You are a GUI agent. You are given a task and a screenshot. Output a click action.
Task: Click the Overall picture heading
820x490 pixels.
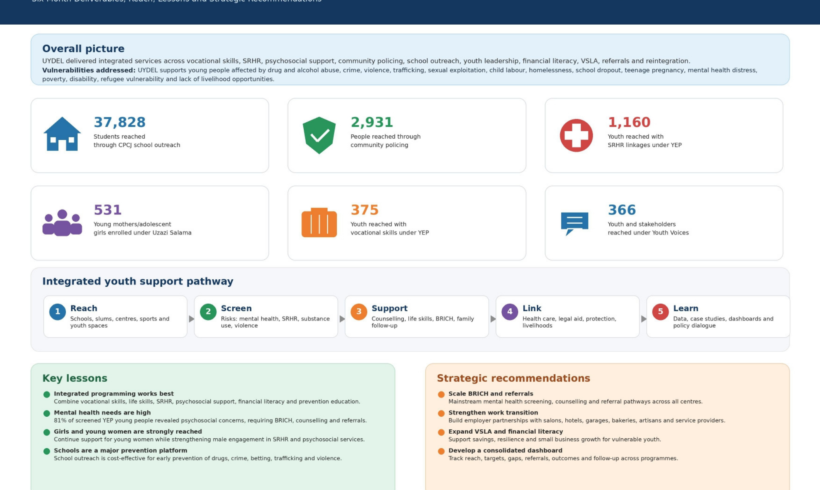click(83, 49)
